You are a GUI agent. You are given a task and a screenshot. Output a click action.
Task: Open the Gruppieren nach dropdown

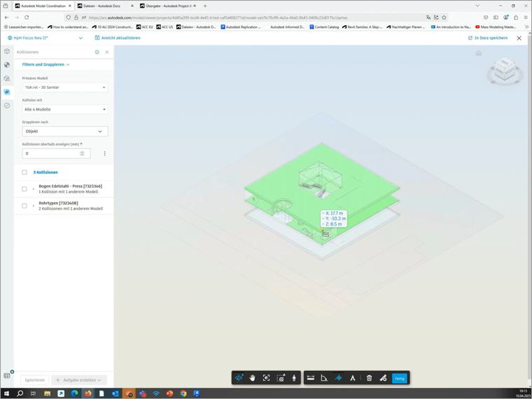coord(65,132)
